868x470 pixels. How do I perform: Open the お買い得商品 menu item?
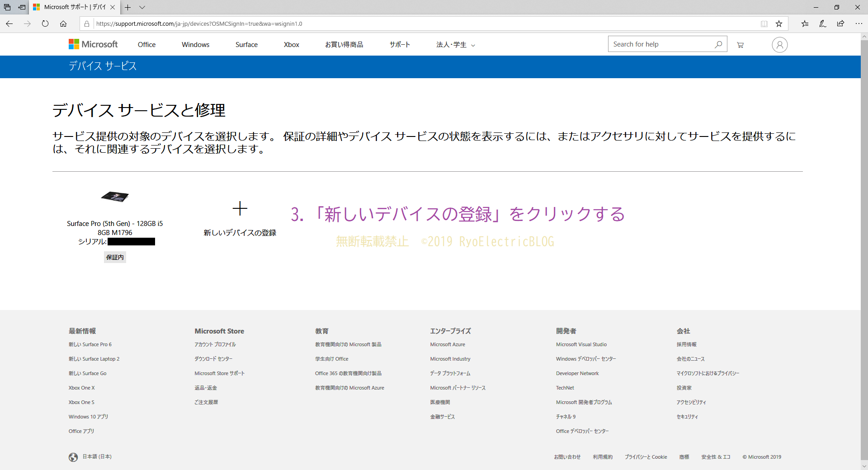click(x=344, y=45)
